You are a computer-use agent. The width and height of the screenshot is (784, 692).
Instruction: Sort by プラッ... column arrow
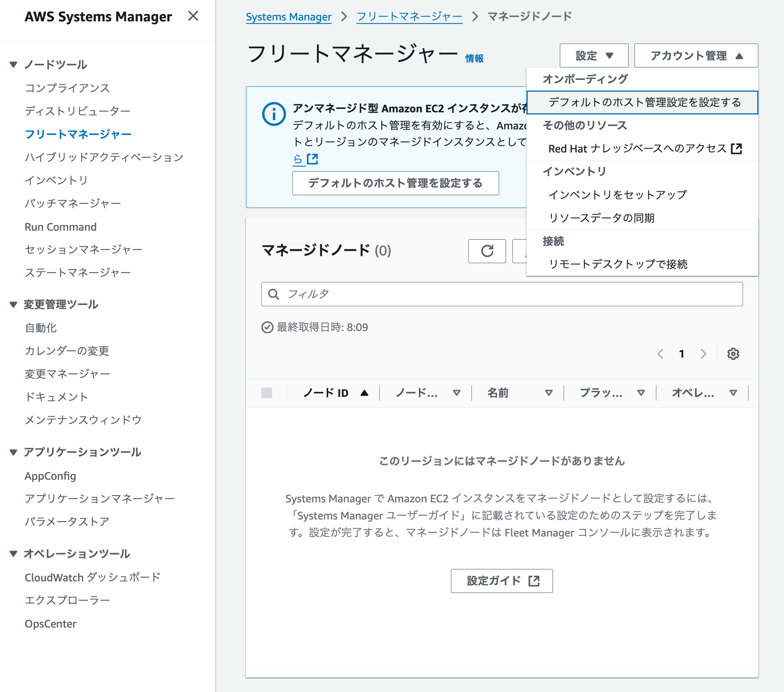click(x=641, y=393)
